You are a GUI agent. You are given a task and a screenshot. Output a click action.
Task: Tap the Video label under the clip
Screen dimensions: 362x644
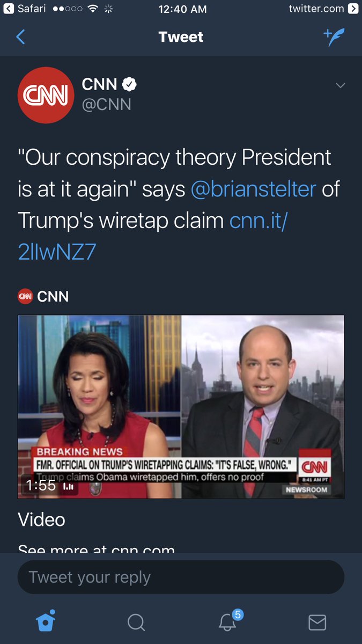(41, 519)
